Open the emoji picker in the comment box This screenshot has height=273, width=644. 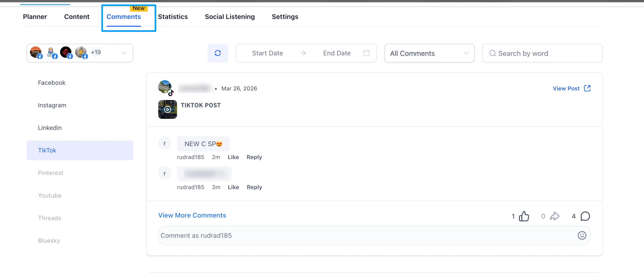point(582,235)
